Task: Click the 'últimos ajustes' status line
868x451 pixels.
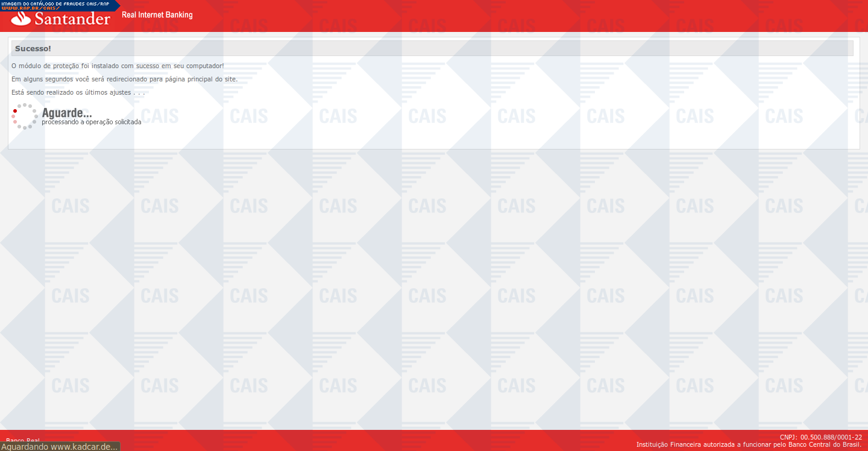Action: point(78,92)
